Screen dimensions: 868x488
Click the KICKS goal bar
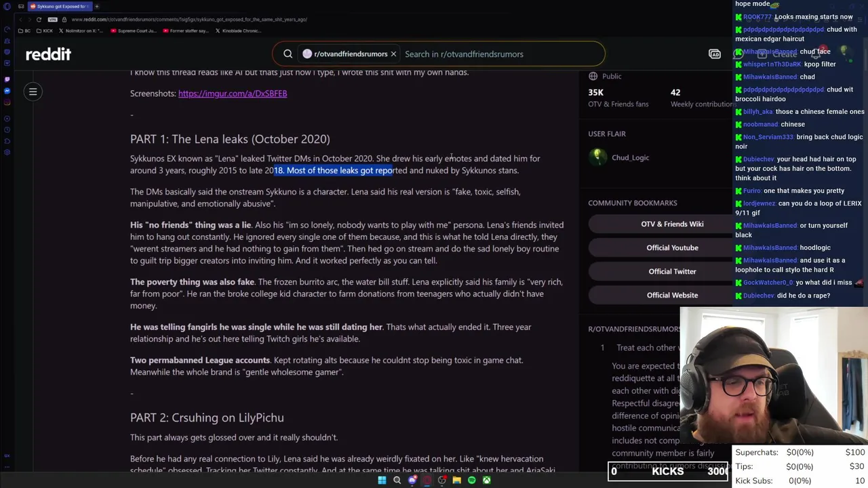click(668, 471)
